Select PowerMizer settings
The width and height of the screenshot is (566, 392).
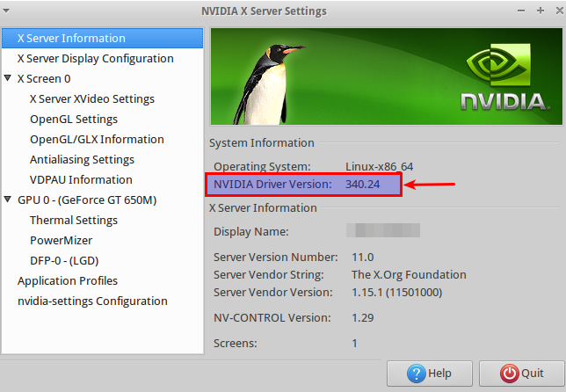click(61, 241)
